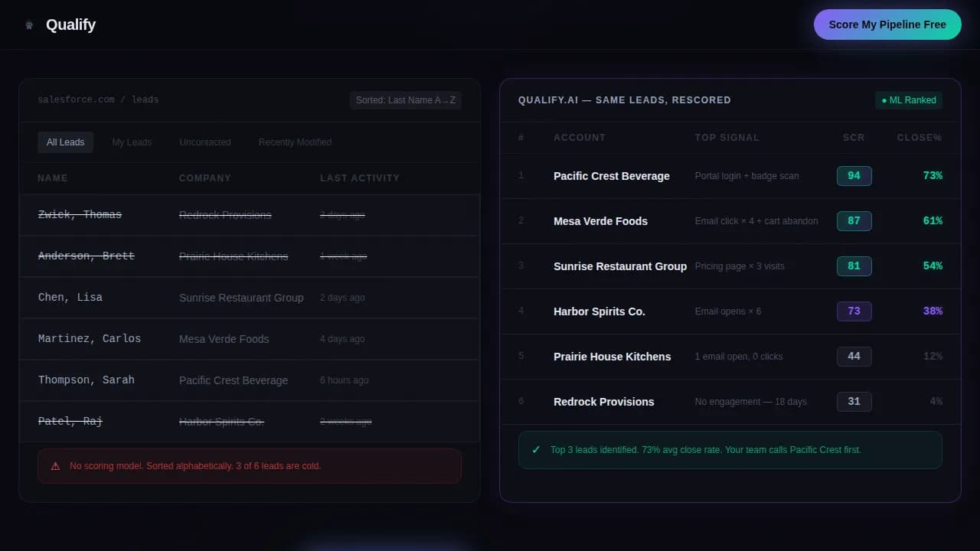980x551 pixels.
Task: Select lead Chen, Lisa
Action: click(70, 298)
